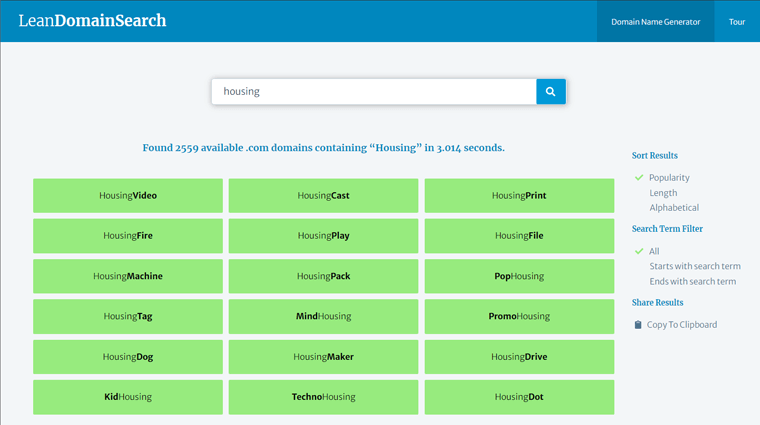Click the magnifying glass search button
The image size is (760, 425).
coord(551,91)
